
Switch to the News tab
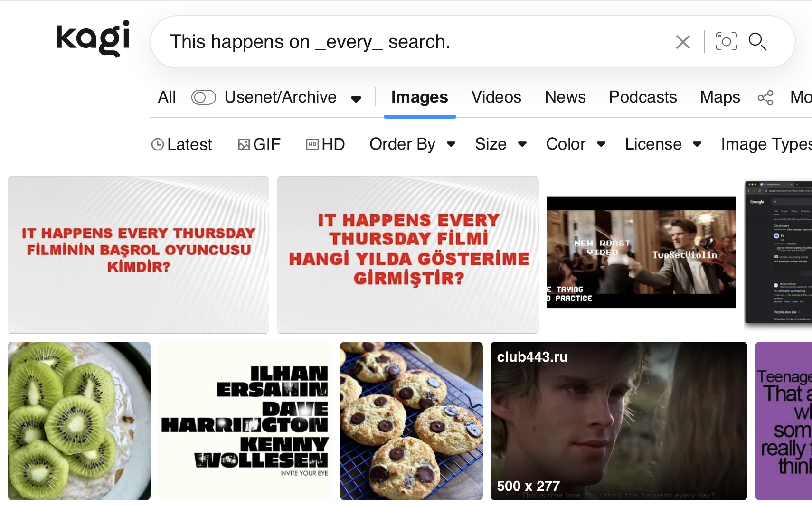(565, 97)
